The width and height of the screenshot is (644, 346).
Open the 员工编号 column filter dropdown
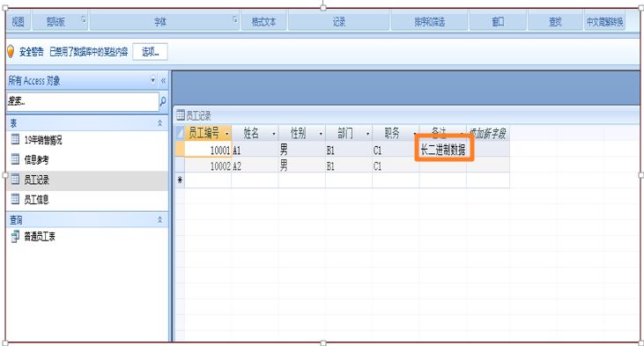226,134
